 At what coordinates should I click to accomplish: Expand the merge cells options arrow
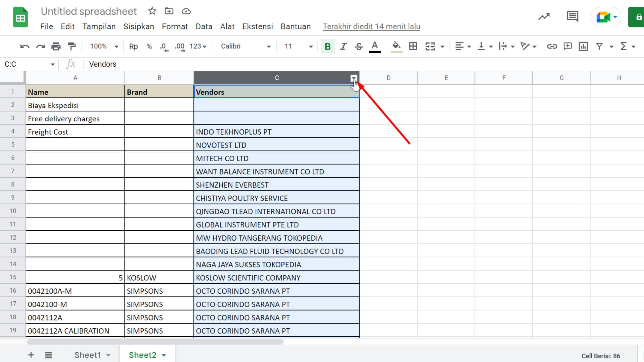[442, 47]
